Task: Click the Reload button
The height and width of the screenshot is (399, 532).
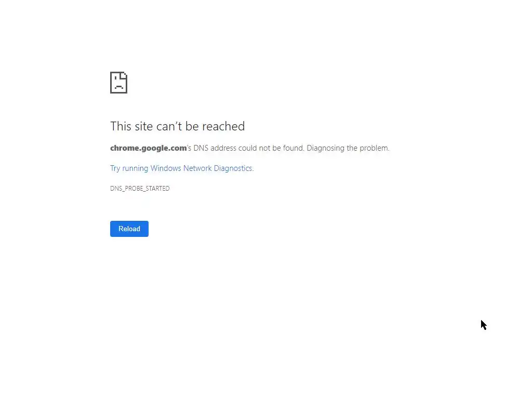Action: (129, 229)
